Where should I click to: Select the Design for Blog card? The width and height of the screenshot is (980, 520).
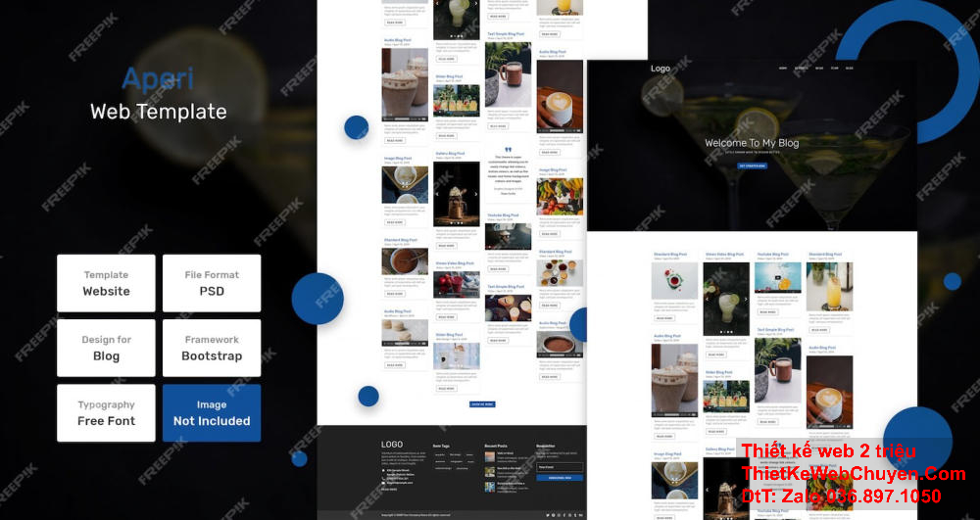click(106, 348)
